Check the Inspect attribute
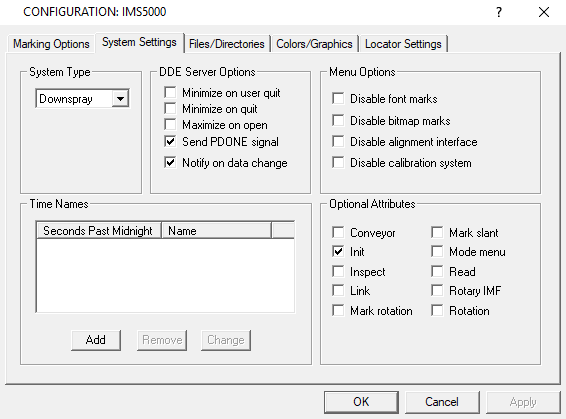This screenshot has height=419, width=566. [338, 271]
